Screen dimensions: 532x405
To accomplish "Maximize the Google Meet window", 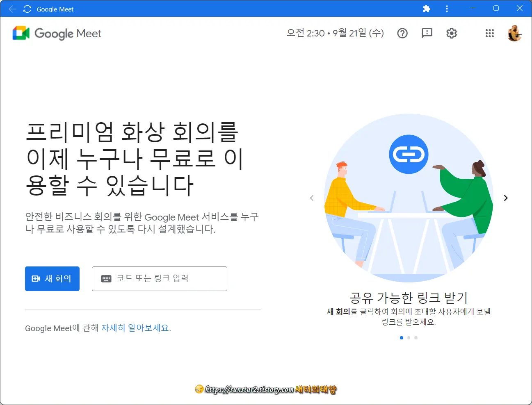I will pyautogui.click(x=496, y=8).
